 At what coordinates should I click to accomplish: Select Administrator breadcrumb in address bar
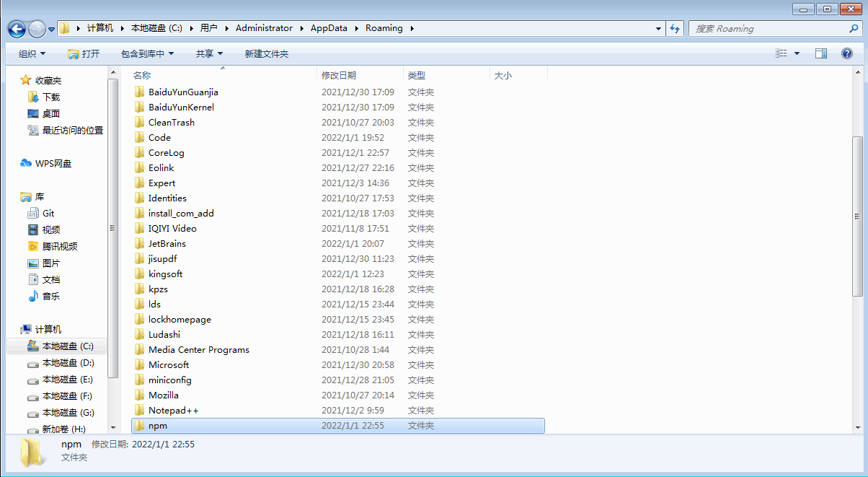coord(264,28)
